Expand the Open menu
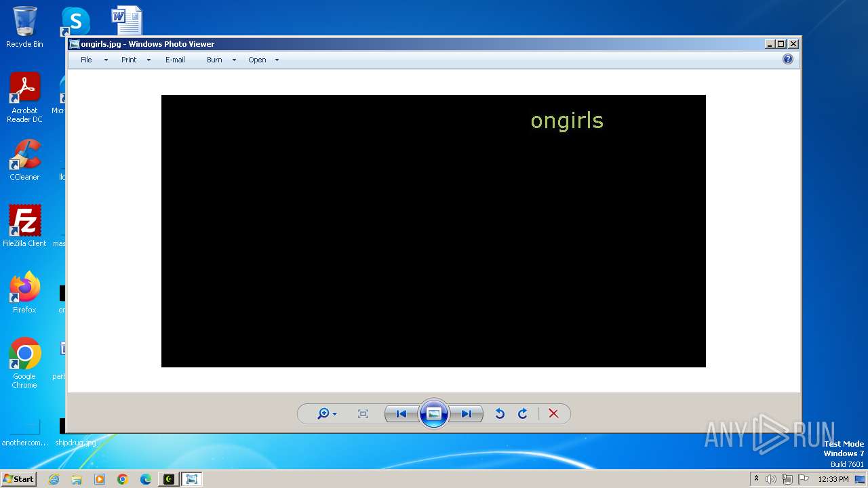The height and width of the screenshot is (488, 868). (x=257, y=60)
